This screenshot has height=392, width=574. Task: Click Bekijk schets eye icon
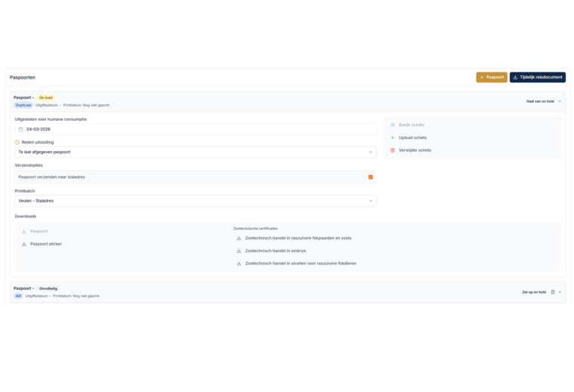pos(393,125)
